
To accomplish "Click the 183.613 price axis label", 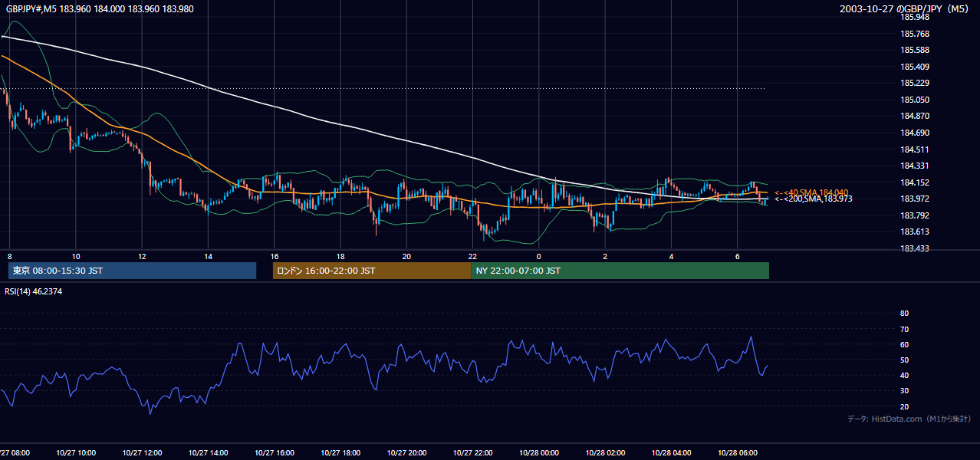I will 915,232.
